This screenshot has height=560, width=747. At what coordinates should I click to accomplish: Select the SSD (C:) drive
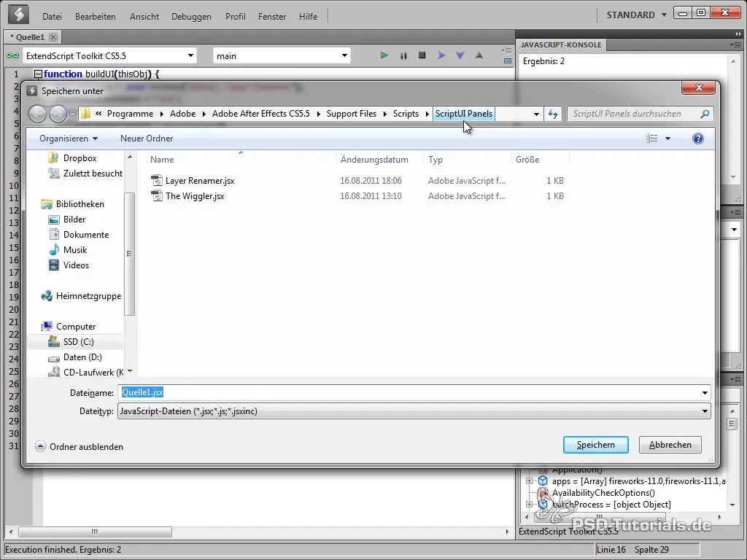point(71,341)
